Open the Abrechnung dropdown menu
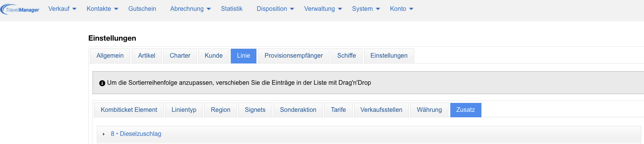 (x=191, y=9)
